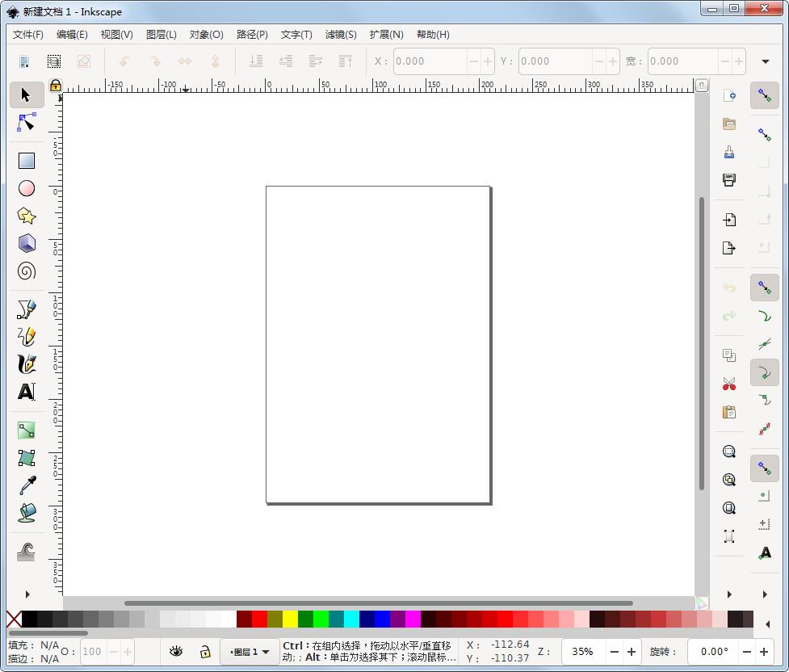Enable snapping via top snap toolbar button
This screenshot has width=789, height=672.
coord(764,95)
